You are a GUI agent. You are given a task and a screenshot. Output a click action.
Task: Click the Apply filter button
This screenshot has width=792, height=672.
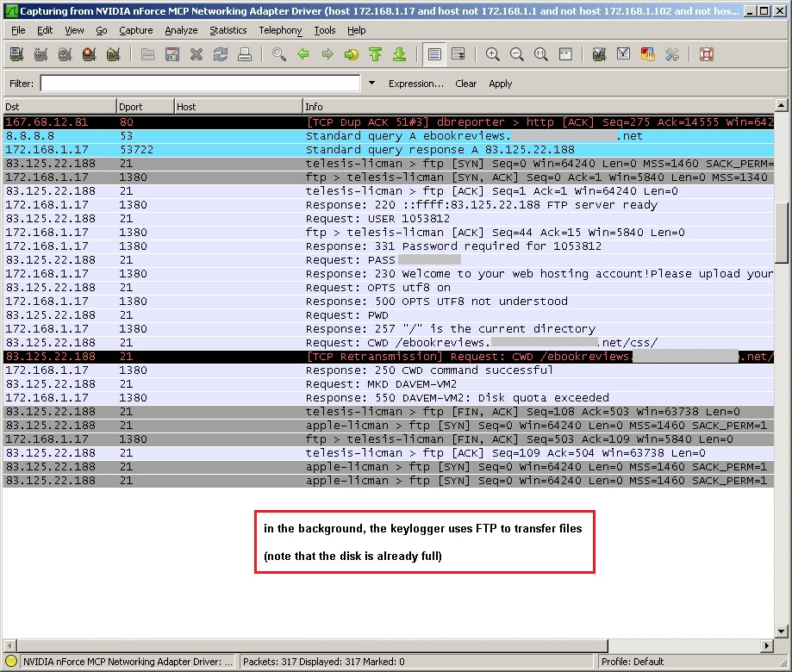(500, 84)
